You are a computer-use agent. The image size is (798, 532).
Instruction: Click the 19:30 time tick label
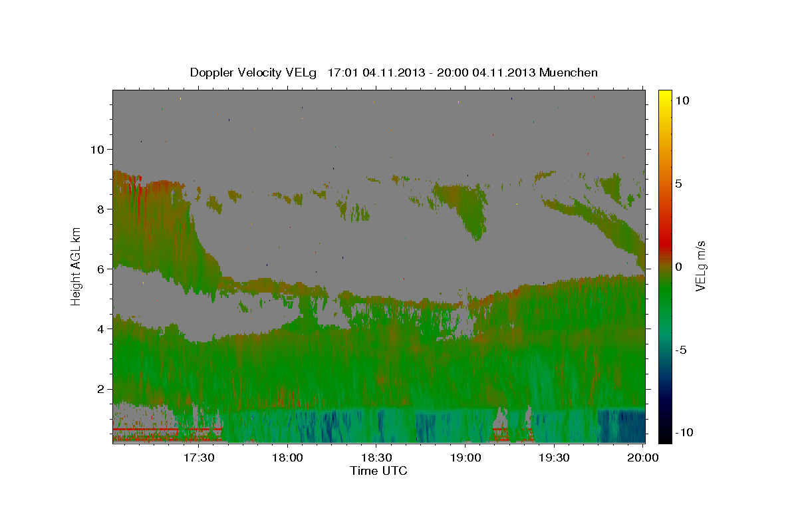555,458
